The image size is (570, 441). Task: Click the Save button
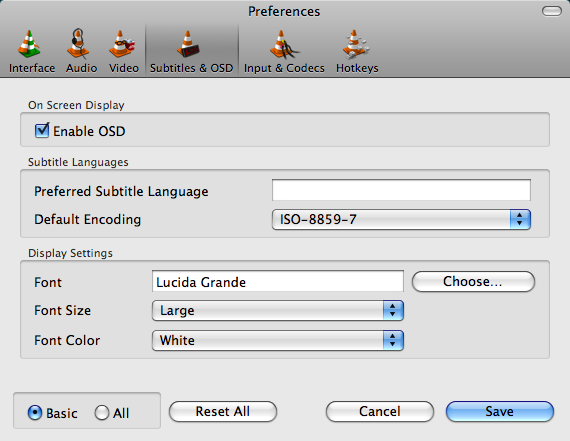(500, 412)
